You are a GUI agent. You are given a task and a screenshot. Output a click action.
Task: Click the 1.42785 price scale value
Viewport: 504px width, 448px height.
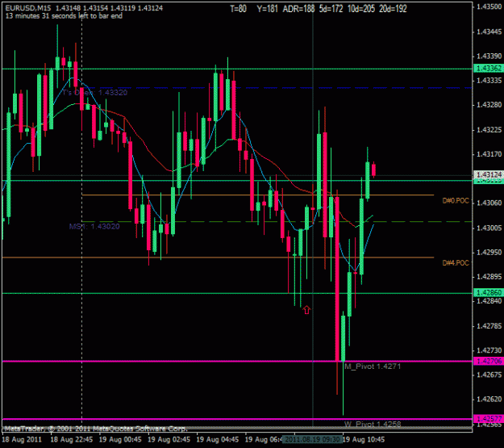489,326
